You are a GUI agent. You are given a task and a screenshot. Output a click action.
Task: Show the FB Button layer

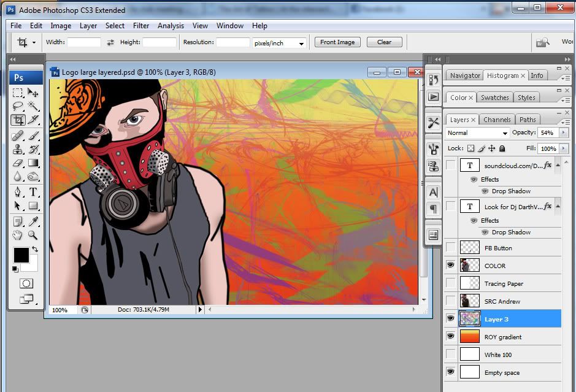[451, 247]
